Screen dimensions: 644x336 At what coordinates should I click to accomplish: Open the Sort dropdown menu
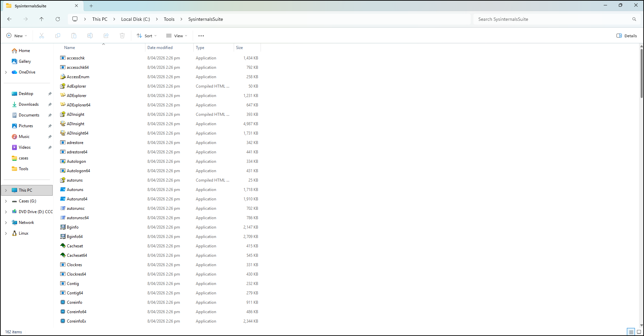click(147, 36)
